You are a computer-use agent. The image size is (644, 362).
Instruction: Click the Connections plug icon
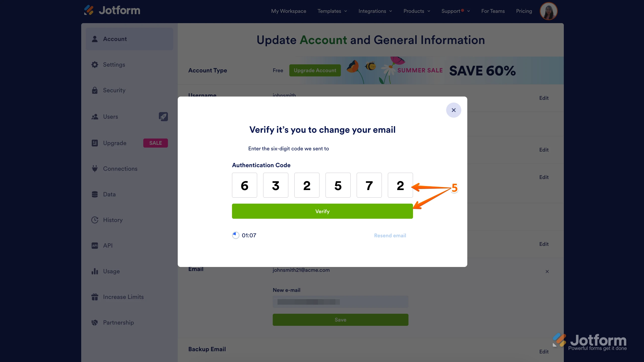95,168
